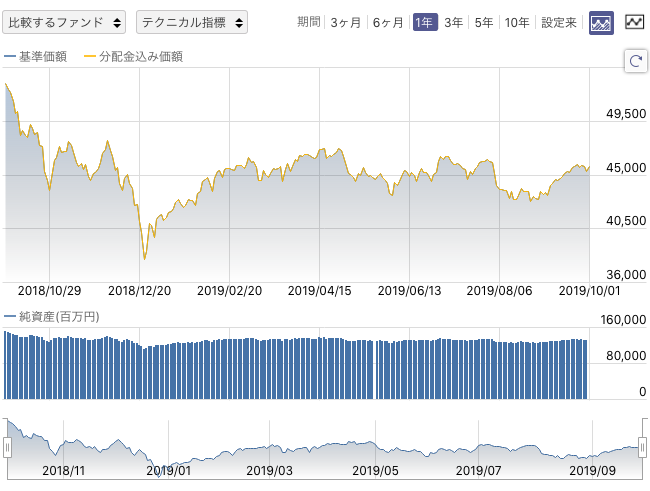The width and height of the screenshot is (650, 491).
Task: Switch to line chart view icon
Action: tap(635, 22)
